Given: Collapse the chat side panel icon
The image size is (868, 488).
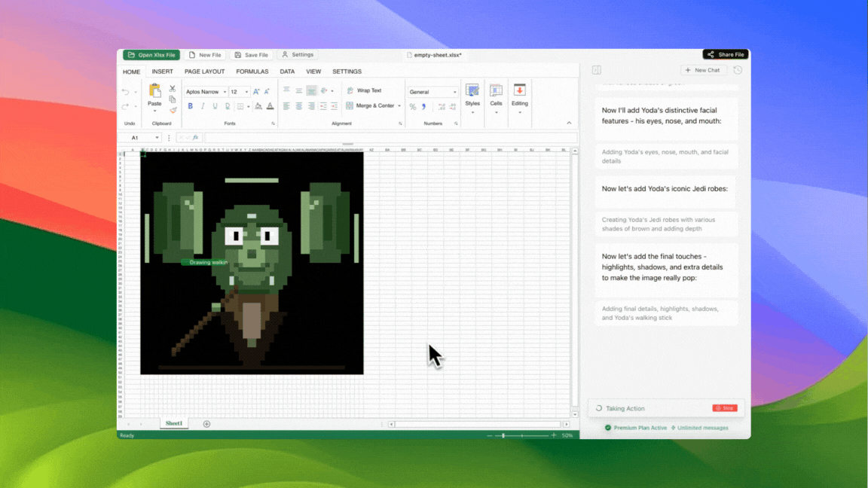Looking at the screenshot, I should [x=596, y=70].
